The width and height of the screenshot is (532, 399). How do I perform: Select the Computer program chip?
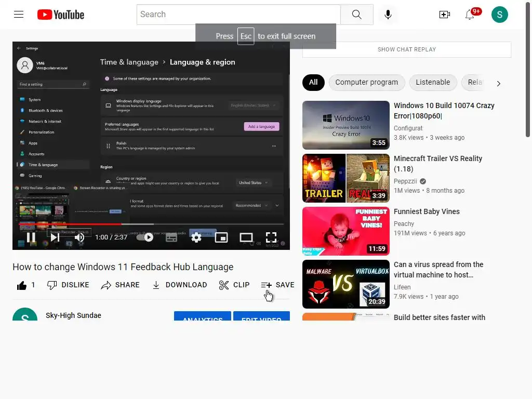367,83
